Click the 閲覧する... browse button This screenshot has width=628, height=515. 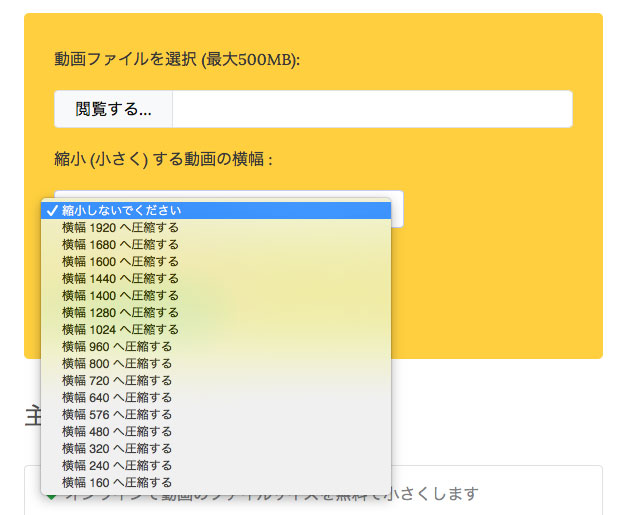pos(113,109)
